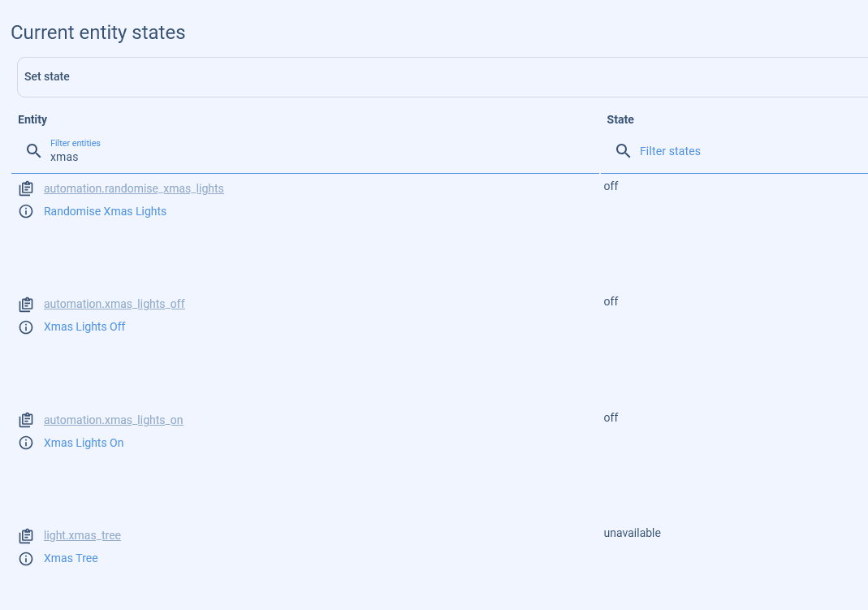Click the light.xmas_tree entity link
868x610 pixels.
pos(82,535)
